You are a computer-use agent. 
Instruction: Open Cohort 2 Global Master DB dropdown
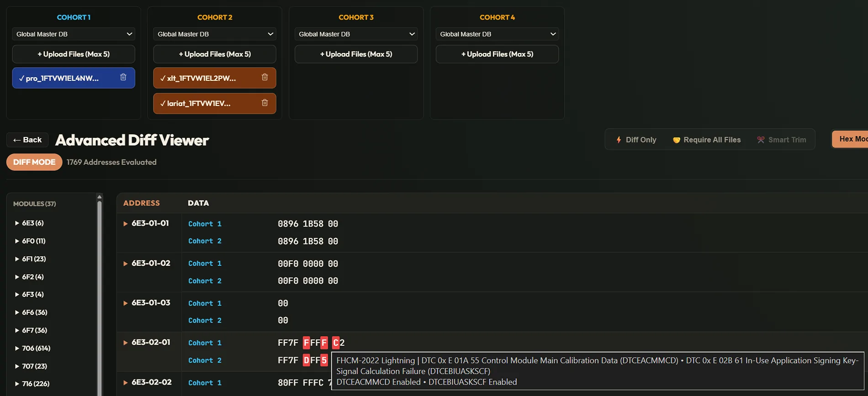pyautogui.click(x=215, y=34)
